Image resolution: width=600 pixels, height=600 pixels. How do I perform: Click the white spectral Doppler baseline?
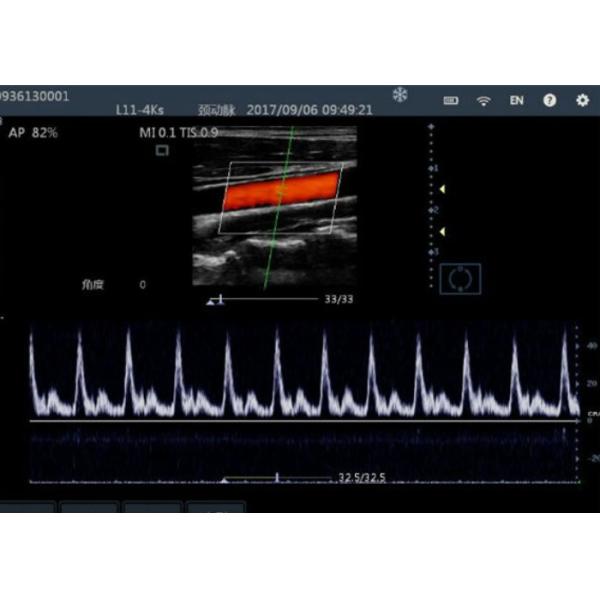[300, 421]
